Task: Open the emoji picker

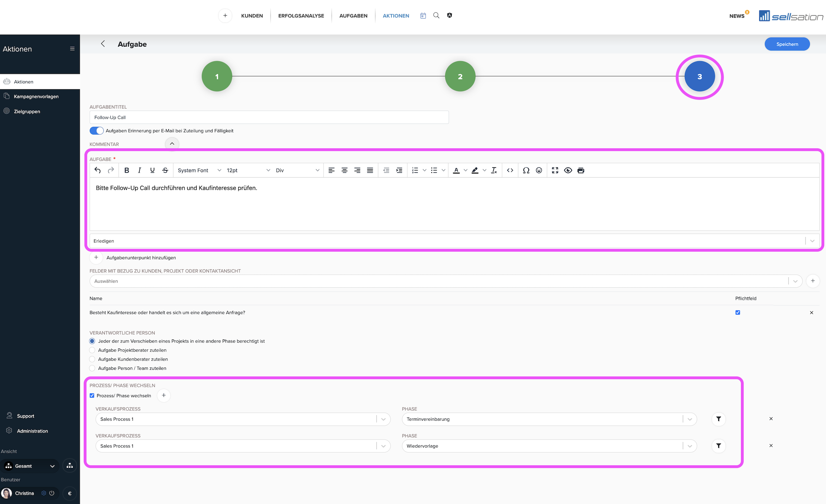Action: (x=539, y=170)
